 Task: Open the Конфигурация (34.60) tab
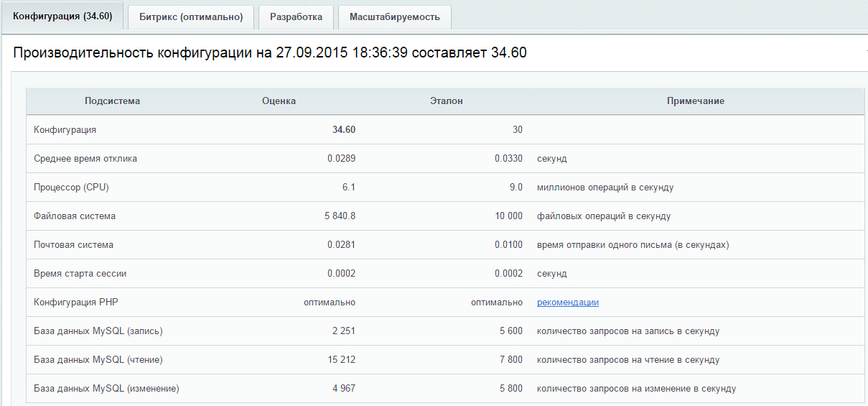[62, 17]
